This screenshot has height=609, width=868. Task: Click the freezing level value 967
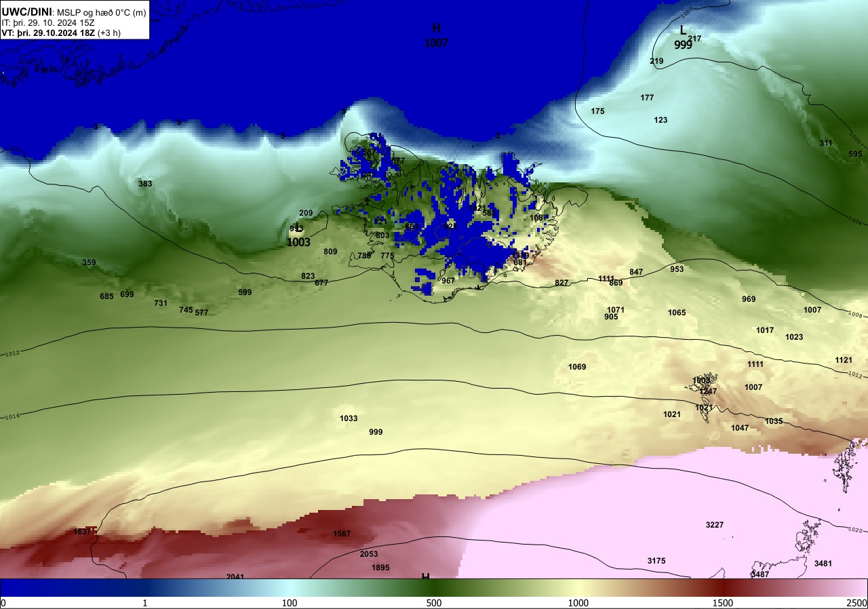coord(448,281)
